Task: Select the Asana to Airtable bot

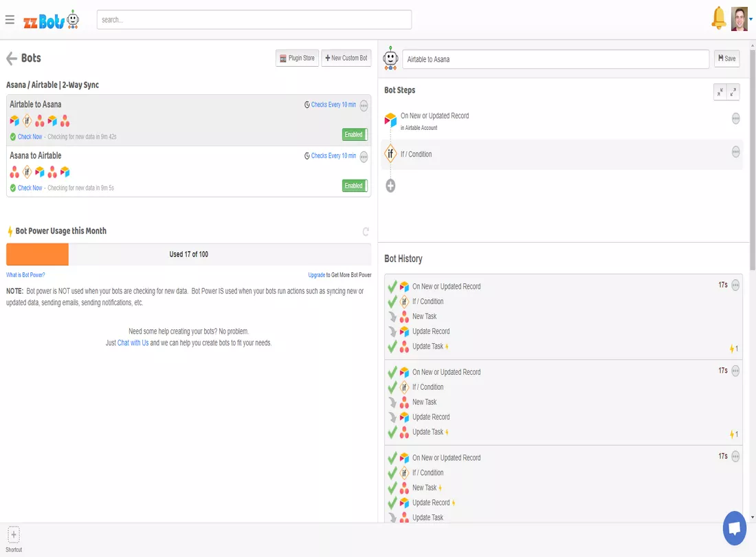Action: pos(188,171)
